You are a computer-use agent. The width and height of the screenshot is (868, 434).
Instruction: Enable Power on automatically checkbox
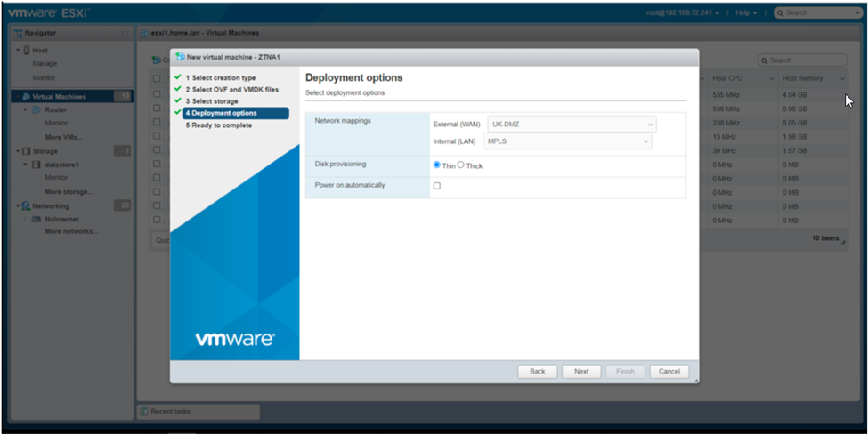[437, 186]
